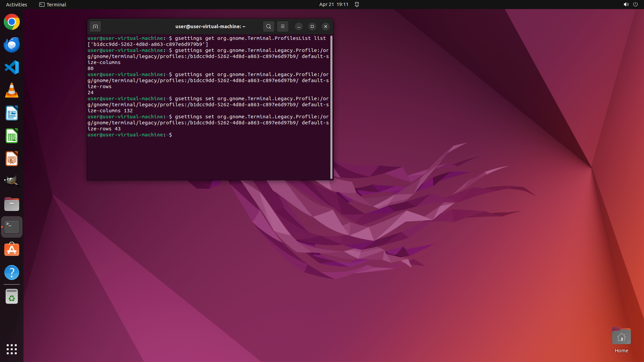Screen dimensions: 644x362
Task: Open the clock and calendar panel
Action: tap(334, 4)
